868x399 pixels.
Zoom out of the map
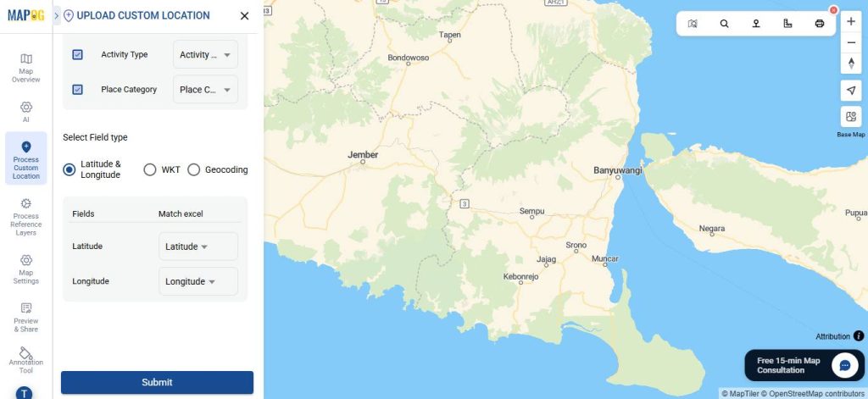point(851,42)
